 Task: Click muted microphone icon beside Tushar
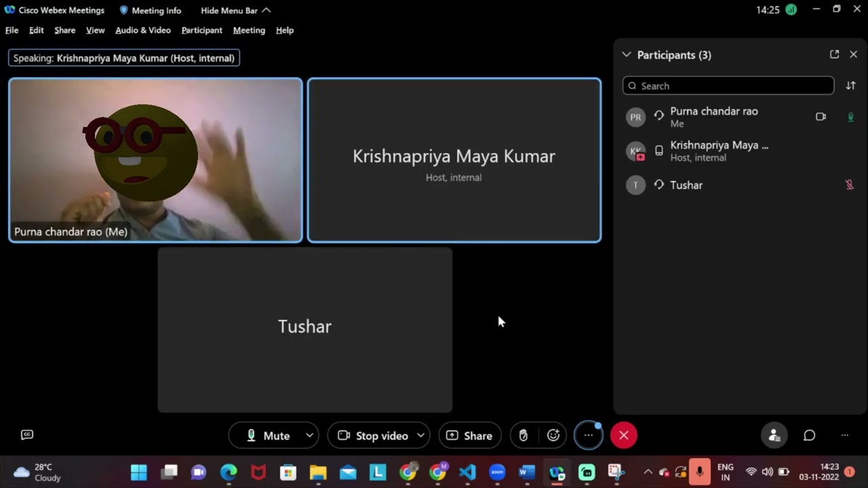coord(850,184)
